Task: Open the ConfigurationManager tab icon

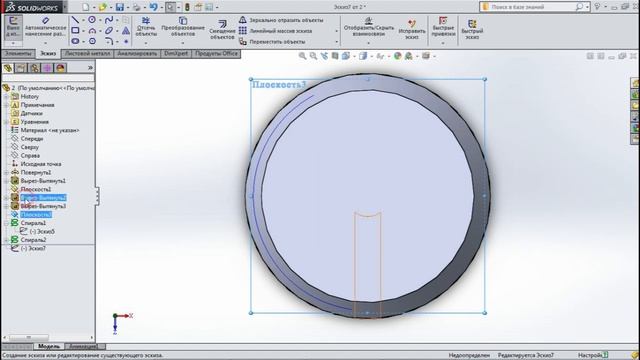Action: point(34,68)
